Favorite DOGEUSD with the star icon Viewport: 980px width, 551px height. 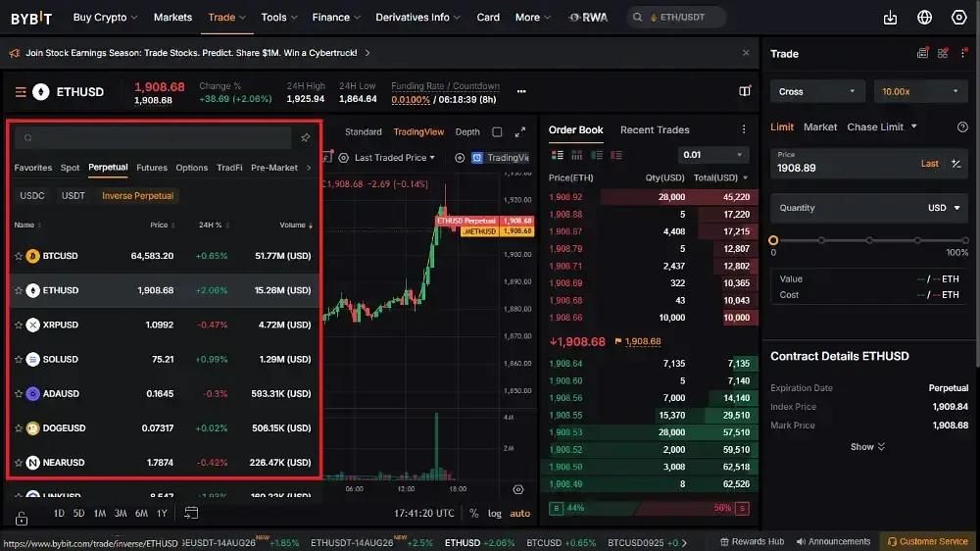pyautogui.click(x=19, y=427)
